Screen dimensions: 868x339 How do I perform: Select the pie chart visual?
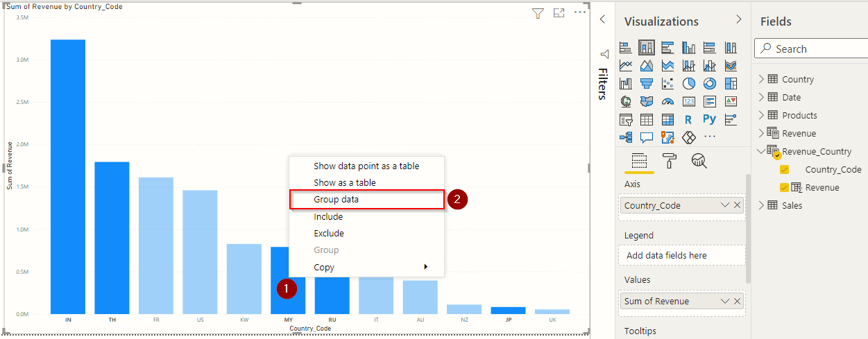(688, 84)
